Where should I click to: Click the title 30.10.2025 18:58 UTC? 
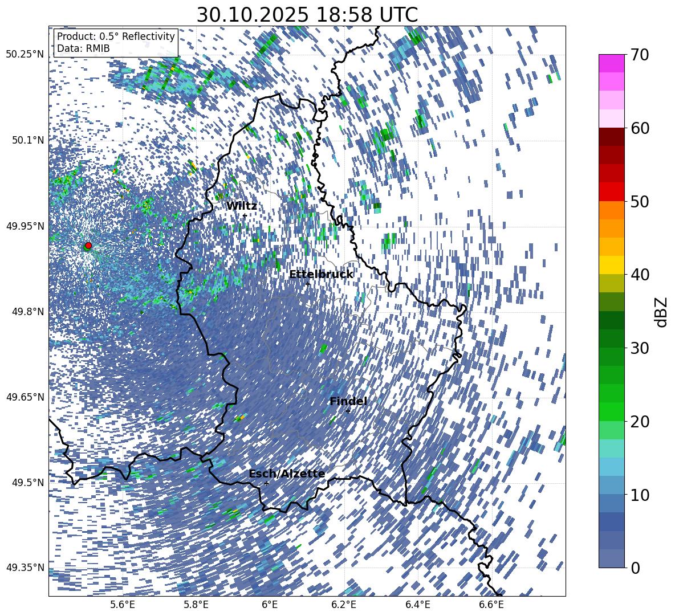(x=307, y=15)
